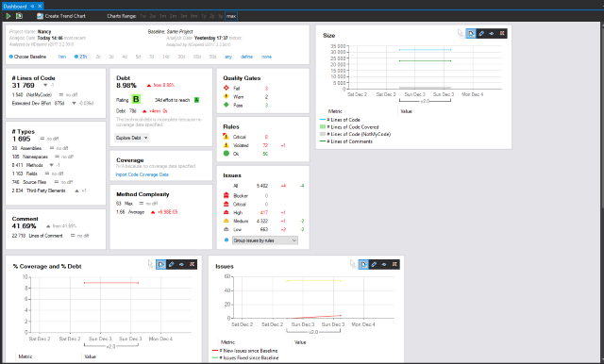Edit the % Coverage and % Debt chart
604x364 pixels.
tap(172, 264)
